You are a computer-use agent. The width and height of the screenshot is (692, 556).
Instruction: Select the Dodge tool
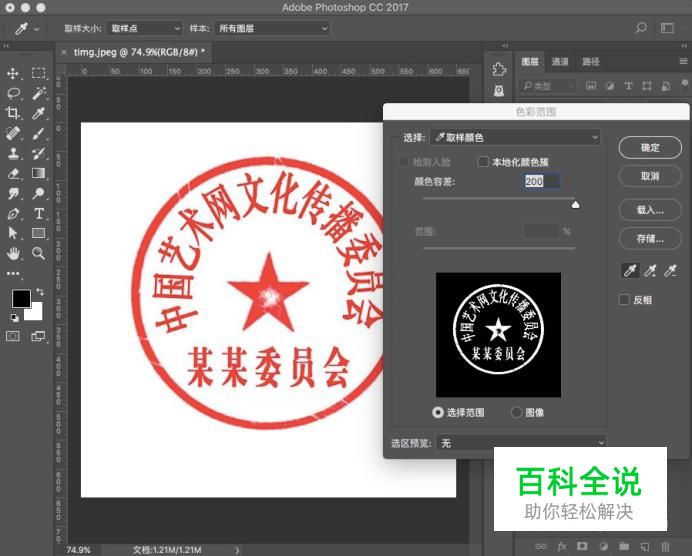click(x=39, y=193)
